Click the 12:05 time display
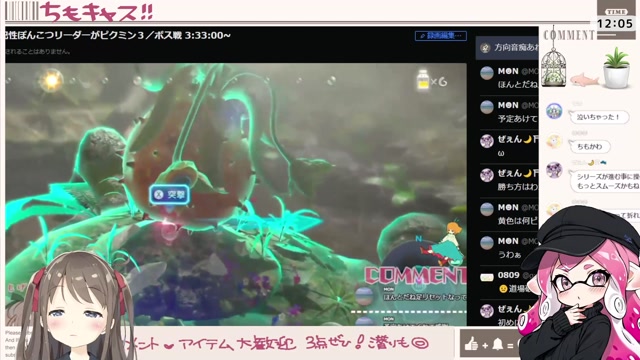This screenshot has height=360, width=640. coord(615,24)
